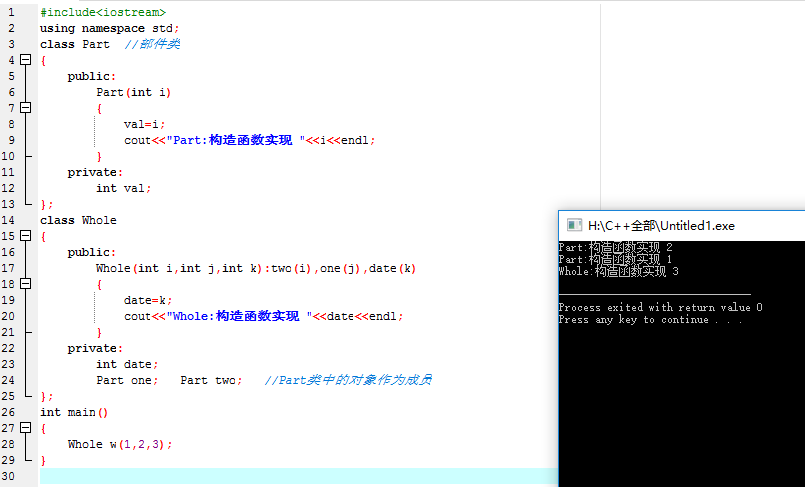Screen dimensions: 805x487
Task: Click 'Press any key to continue' in console
Action: pos(650,320)
